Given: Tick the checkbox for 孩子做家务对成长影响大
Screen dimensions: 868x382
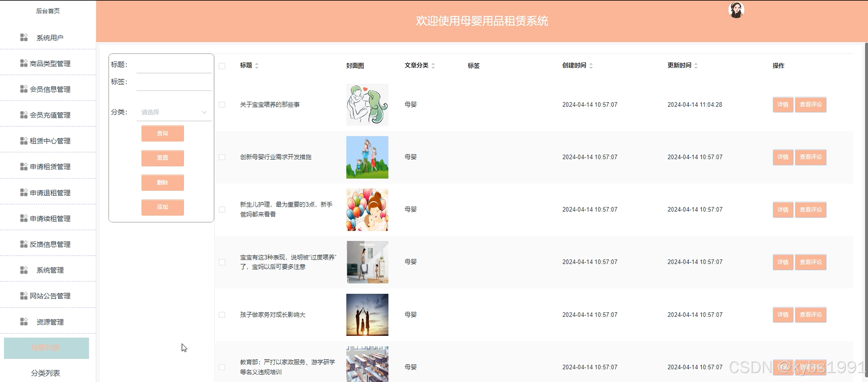Looking at the screenshot, I should (222, 315).
